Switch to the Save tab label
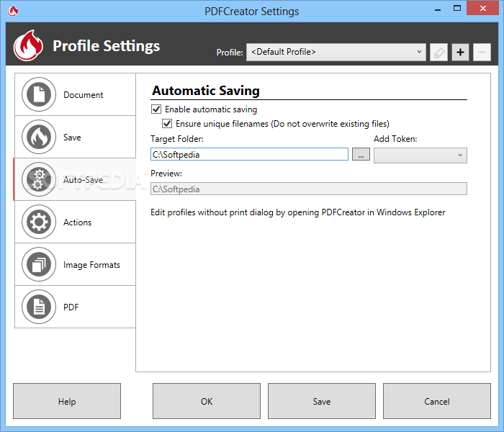504x432 pixels. 72,138
